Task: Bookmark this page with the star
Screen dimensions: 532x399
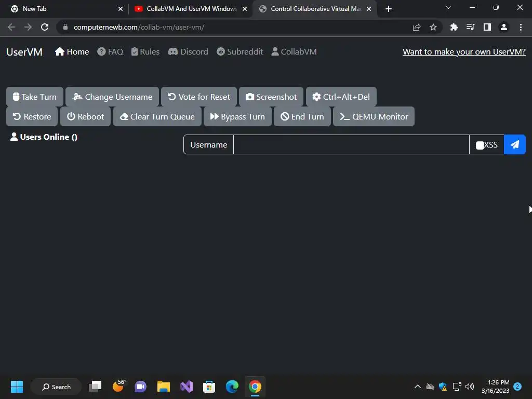Action: pos(433,27)
